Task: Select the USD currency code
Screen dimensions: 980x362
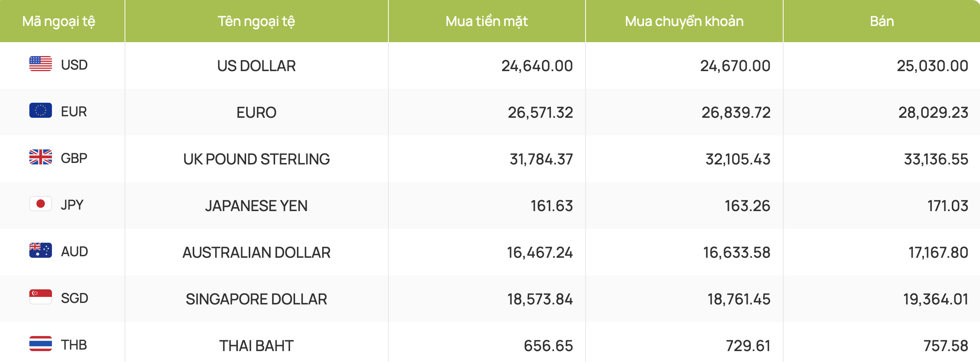Action: click(74, 65)
